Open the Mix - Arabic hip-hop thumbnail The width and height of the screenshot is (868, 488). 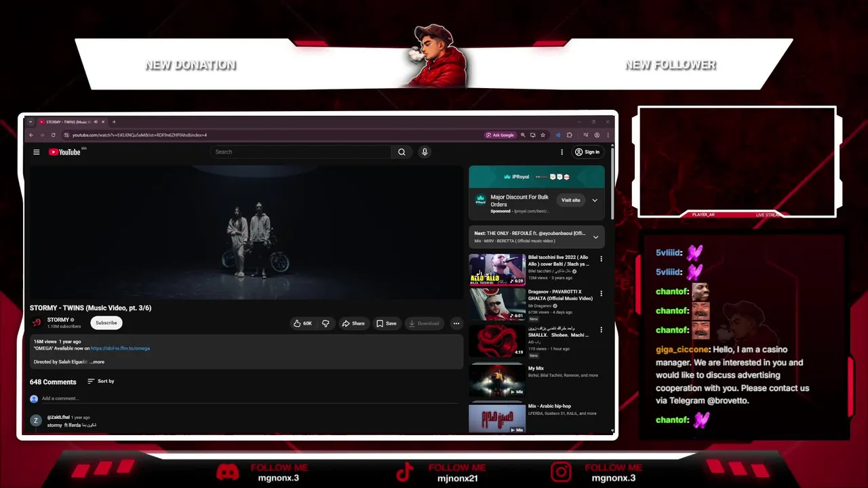click(497, 418)
